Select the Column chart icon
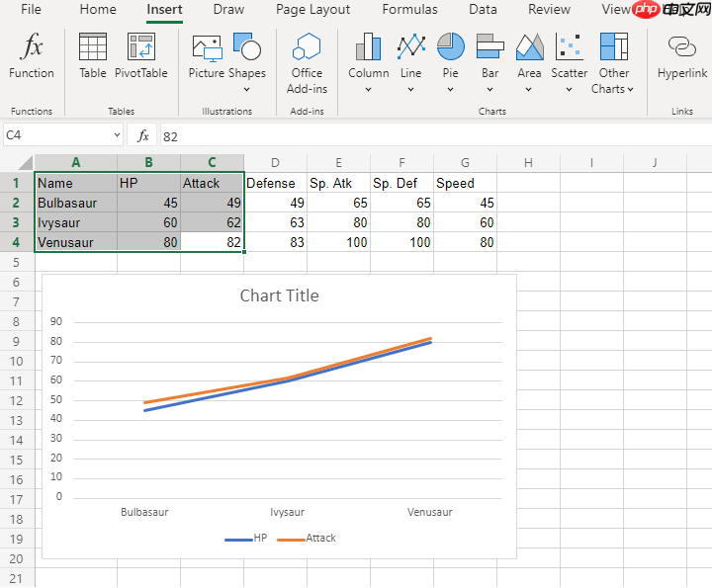Image resolution: width=712 pixels, height=588 pixels. coord(368,46)
